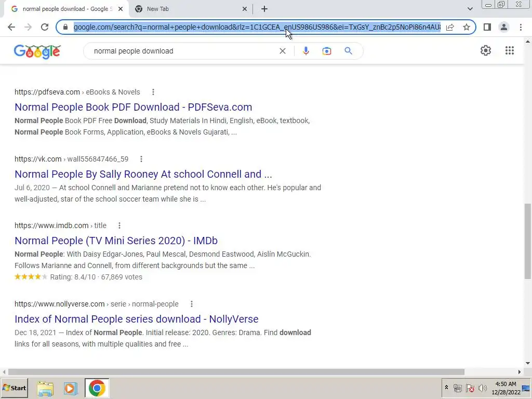Bookmark this tab with star icon
Viewport: 532px width, 399px height.
pyautogui.click(x=467, y=27)
